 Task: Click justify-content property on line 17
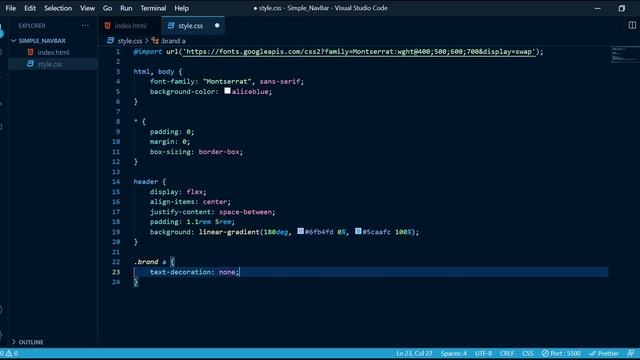pos(180,212)
